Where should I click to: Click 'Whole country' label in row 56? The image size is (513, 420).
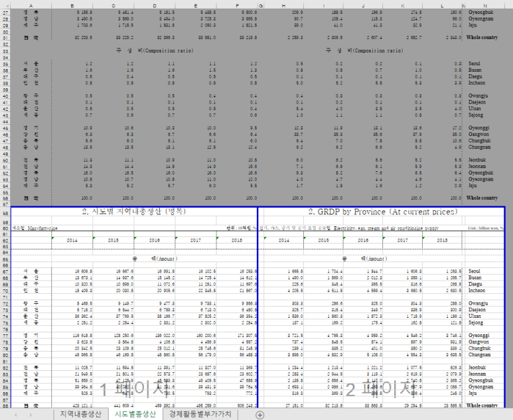click(482, 198)
